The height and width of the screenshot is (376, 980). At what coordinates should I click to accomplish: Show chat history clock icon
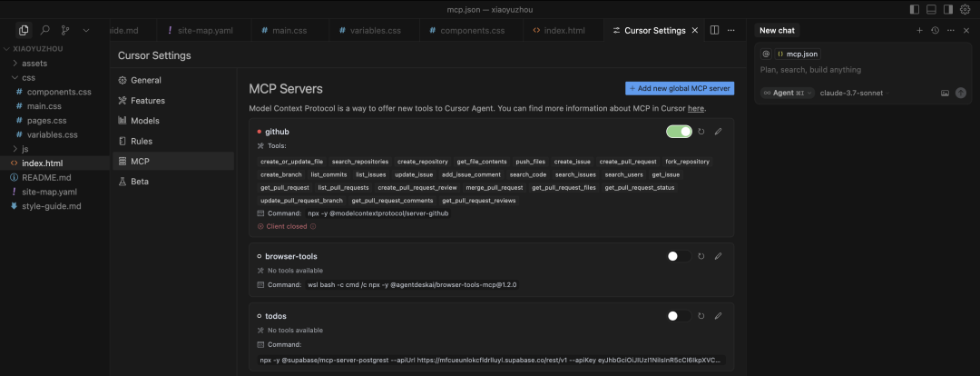tap(935, 30)
